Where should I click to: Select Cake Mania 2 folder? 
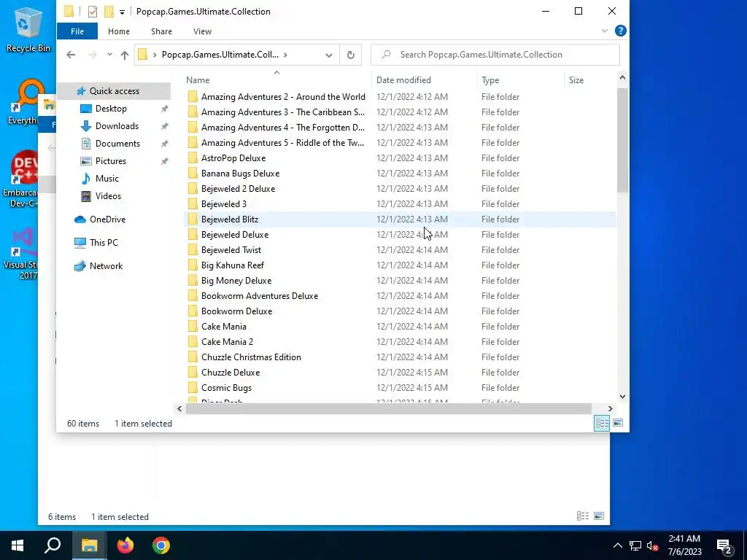pos(400,342)
